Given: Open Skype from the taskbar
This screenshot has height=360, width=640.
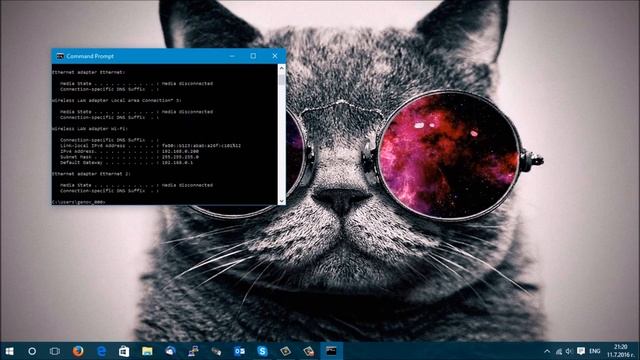Looking at the screenshot, I should coord(262,351).
